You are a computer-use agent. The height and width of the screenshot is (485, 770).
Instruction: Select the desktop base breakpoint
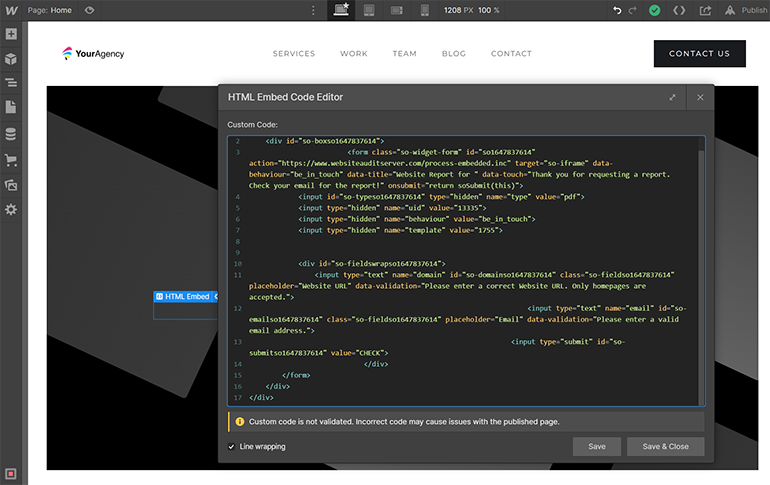[341, 10]
